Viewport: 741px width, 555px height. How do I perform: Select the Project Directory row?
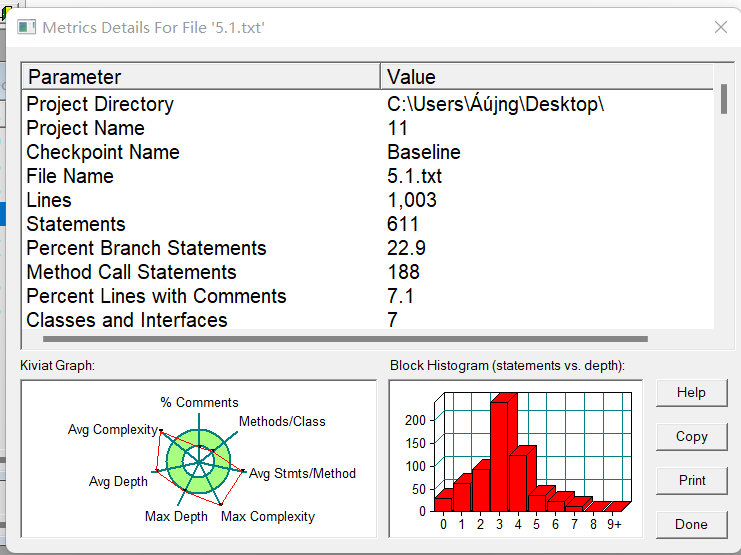[368, 104]
